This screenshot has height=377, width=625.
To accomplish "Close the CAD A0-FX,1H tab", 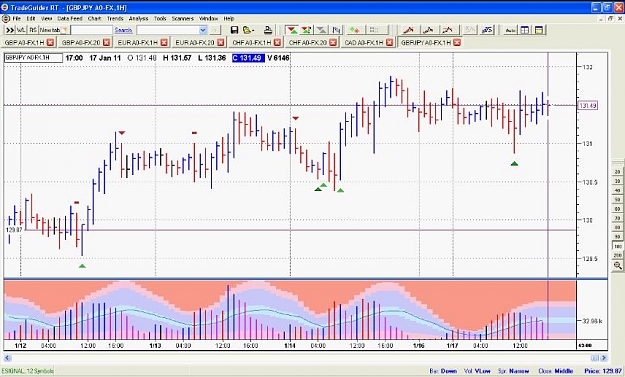I will (x=389, y=42).
